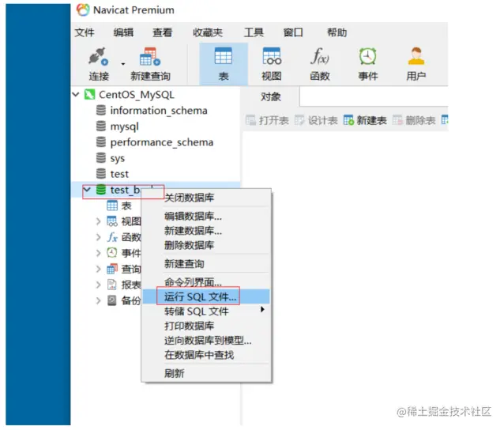Expand the 事件 tree node

[99, 253]
